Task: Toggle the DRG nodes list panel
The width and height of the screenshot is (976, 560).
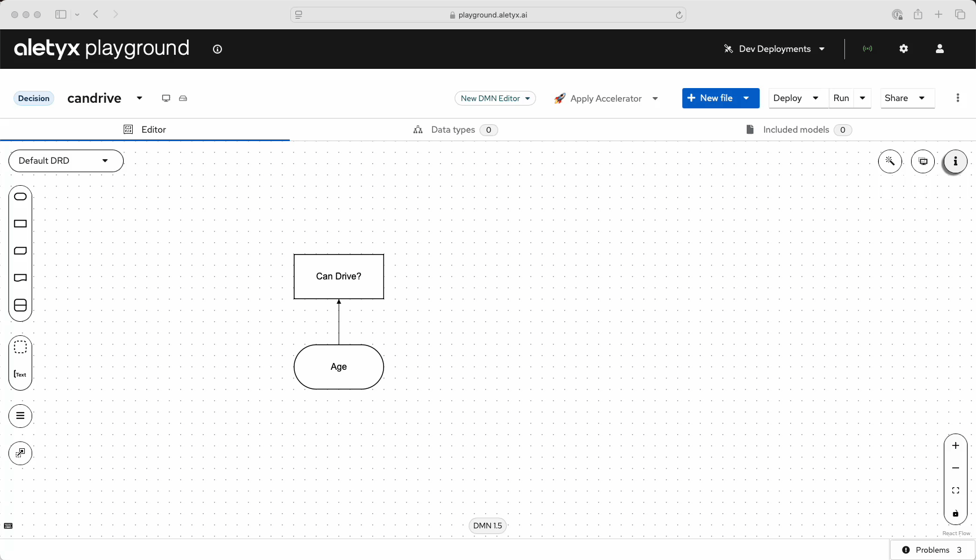Action: click(x=20, y=416)
